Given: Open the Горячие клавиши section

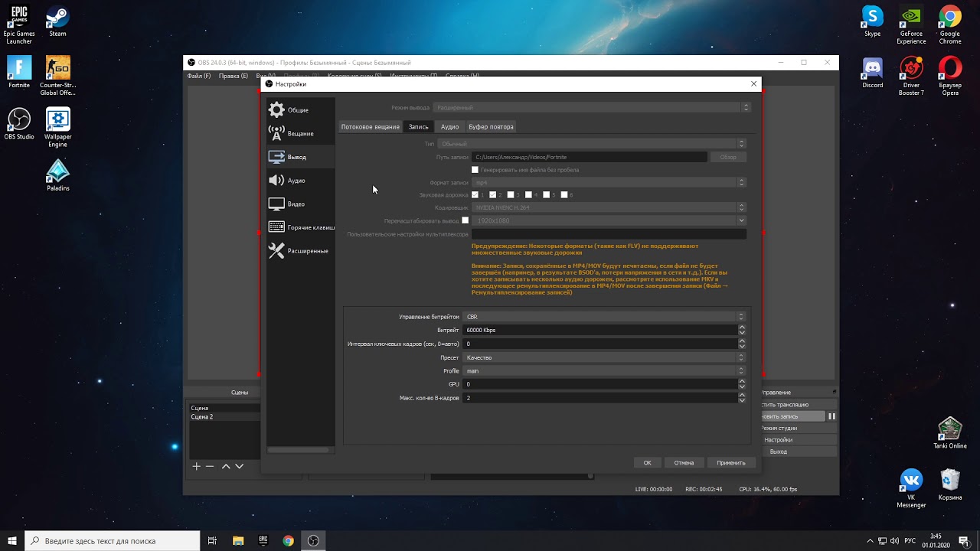Looking at the screenshot, I should tap(300, 227).
